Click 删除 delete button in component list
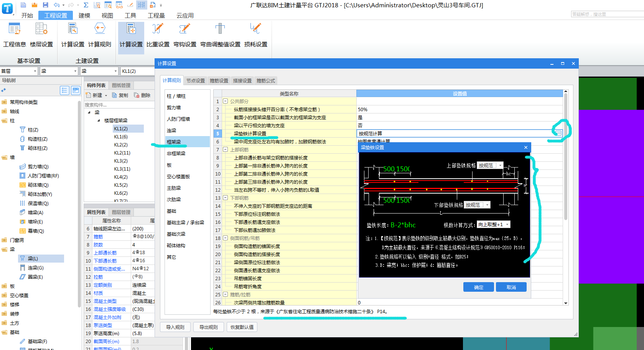 pyautogui.click(x=142, y=95)
